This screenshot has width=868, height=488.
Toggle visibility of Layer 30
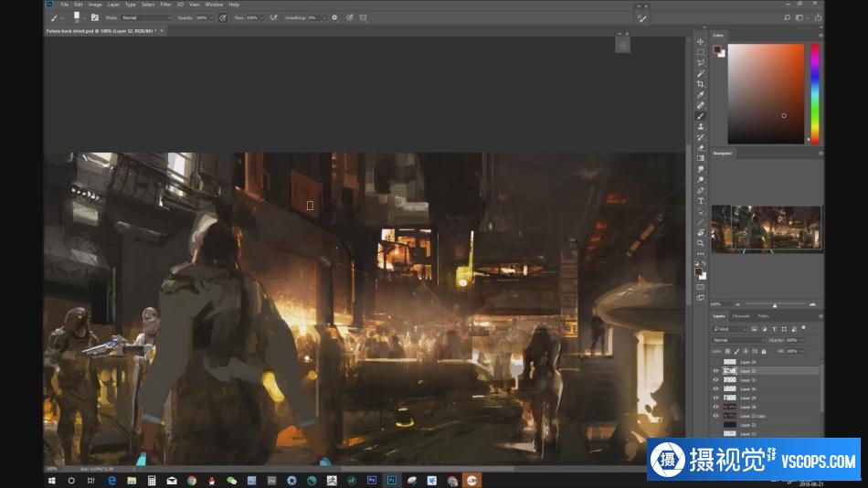click(715, 389)
